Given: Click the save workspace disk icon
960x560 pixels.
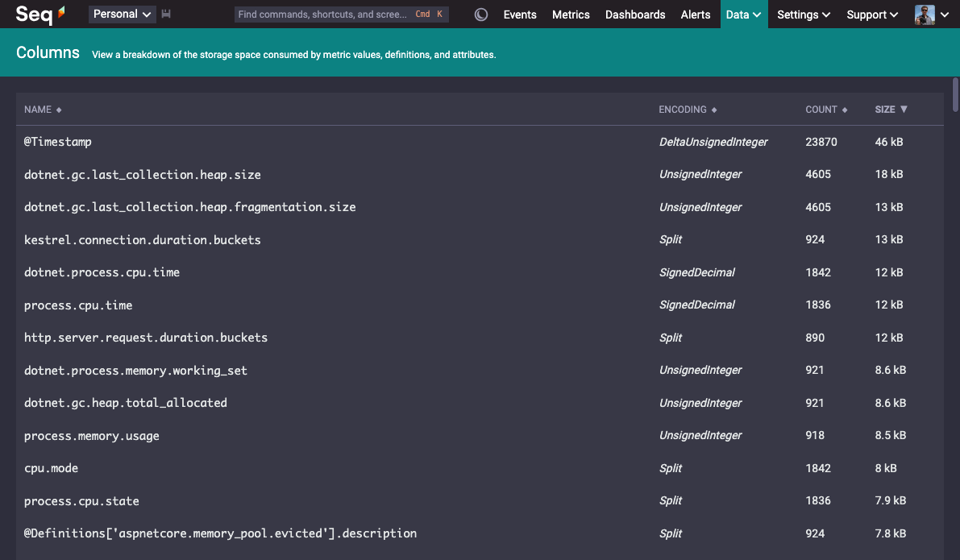Looking at the screenshot, I should coord(166,14).
